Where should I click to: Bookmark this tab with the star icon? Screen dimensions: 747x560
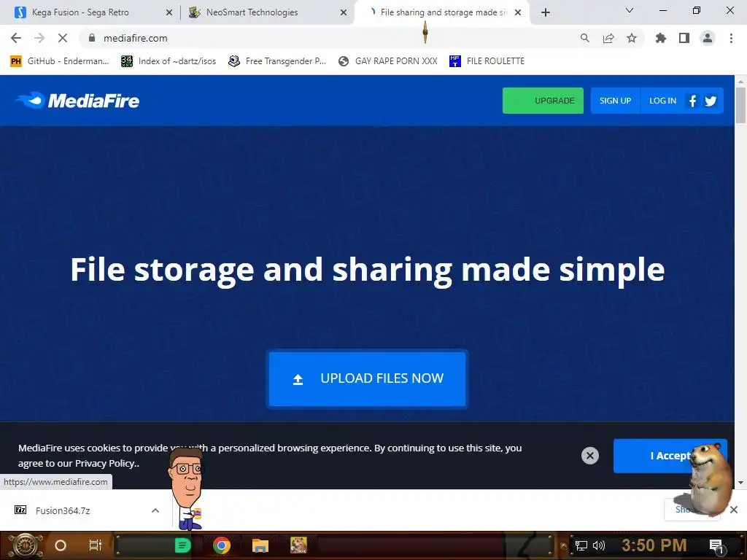632,38
